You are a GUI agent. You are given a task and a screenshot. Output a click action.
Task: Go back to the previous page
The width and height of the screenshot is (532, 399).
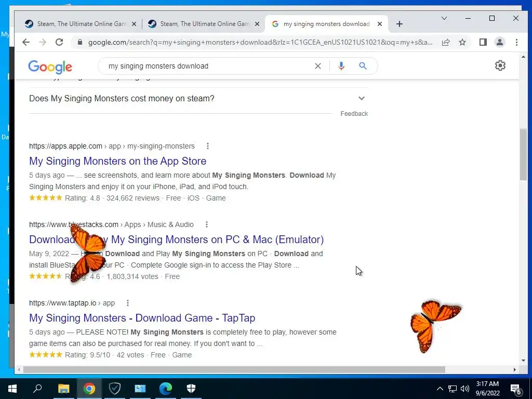26,42
